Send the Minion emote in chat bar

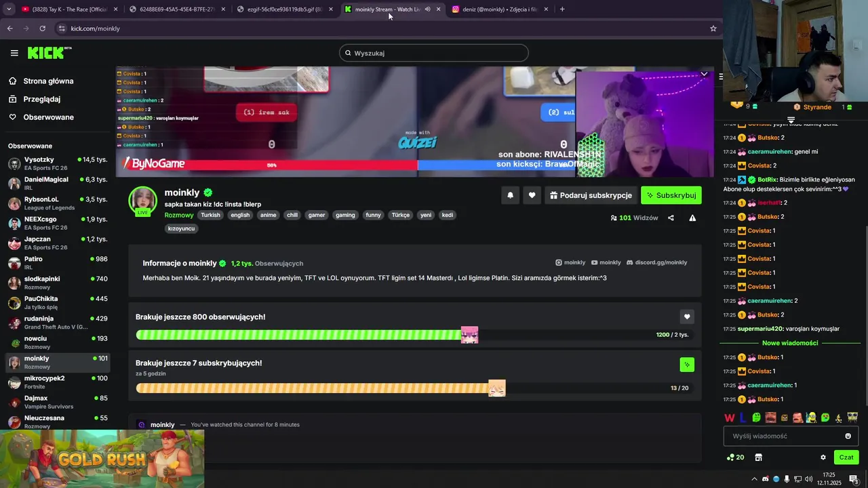click(811, 418)
